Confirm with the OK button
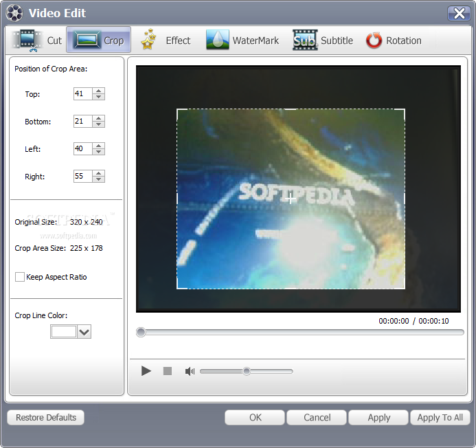The image size is (476, 448). 255,417
